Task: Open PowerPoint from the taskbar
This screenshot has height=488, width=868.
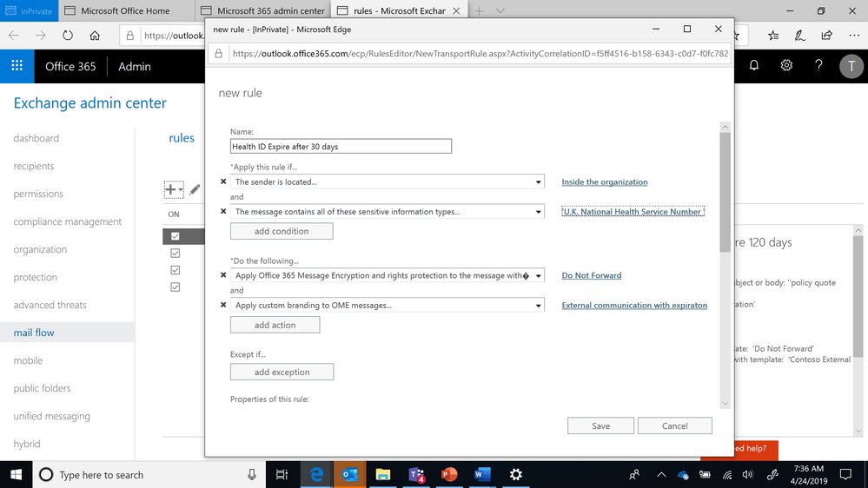Action: click(449, 474)
